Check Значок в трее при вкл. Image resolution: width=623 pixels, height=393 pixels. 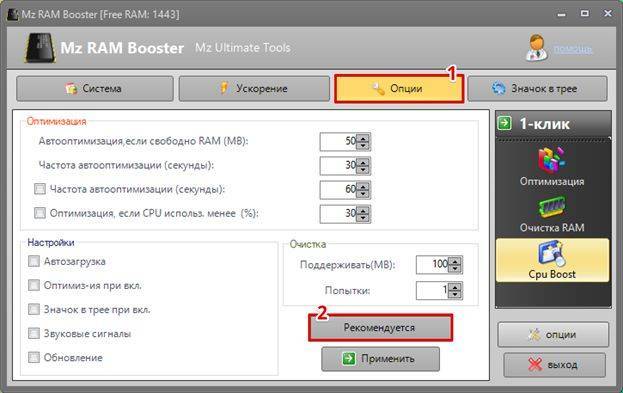(x=34, y=309)
